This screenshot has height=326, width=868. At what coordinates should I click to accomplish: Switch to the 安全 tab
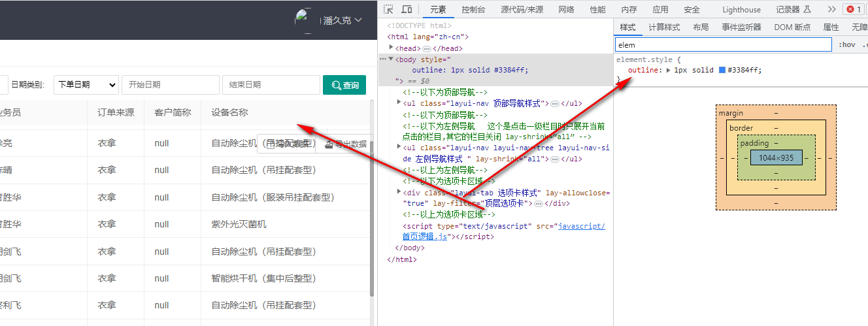pos(692,9)
